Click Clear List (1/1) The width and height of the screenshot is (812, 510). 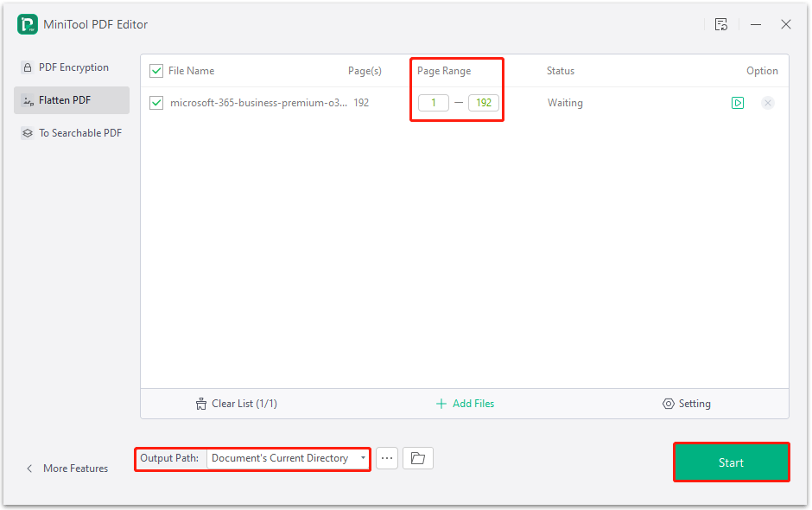[236, 403]
